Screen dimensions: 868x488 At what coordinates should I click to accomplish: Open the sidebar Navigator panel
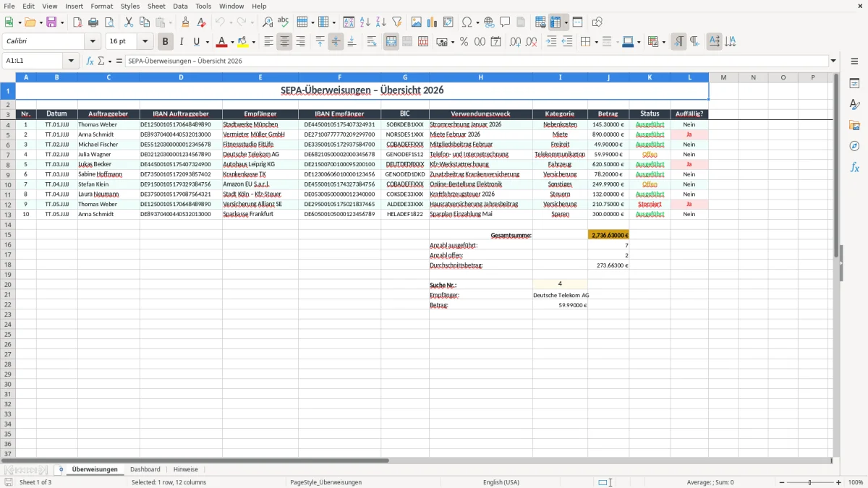[x=854, y=146]
